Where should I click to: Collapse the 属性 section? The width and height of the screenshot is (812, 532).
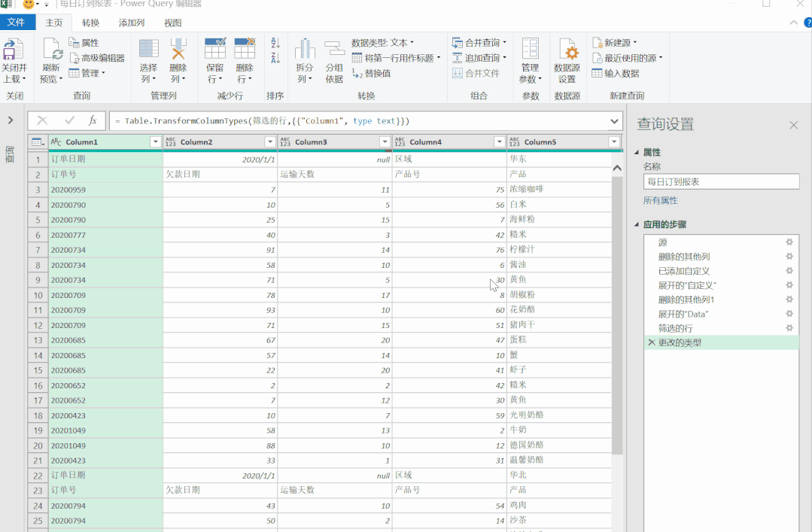tap(637, 152)
